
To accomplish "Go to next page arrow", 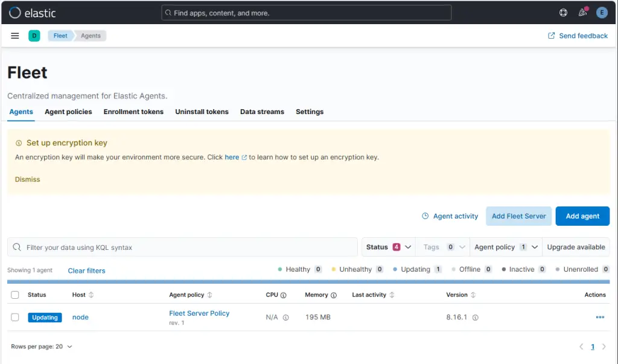I will pyautogui.click(x=604, y=346).
